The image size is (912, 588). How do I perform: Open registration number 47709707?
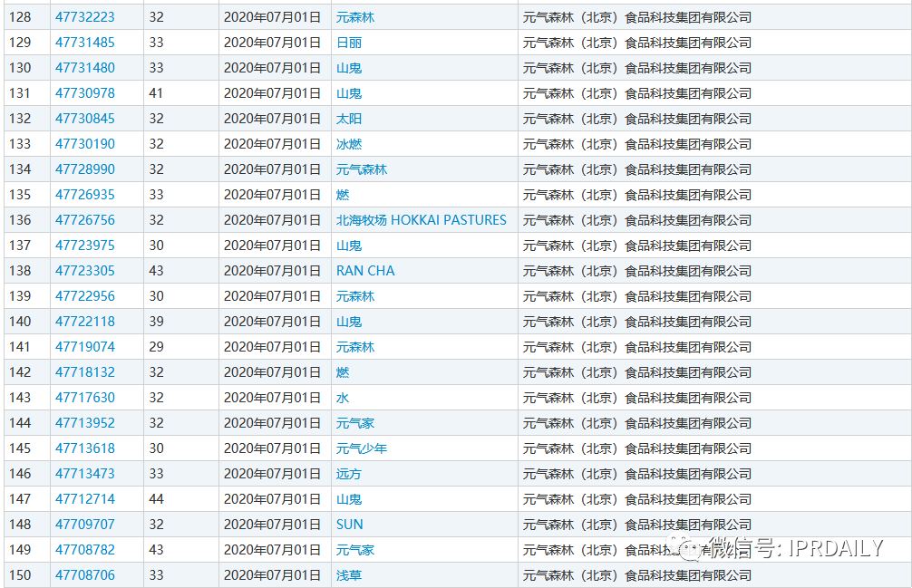pyautogui.click(x=85, y=525)
